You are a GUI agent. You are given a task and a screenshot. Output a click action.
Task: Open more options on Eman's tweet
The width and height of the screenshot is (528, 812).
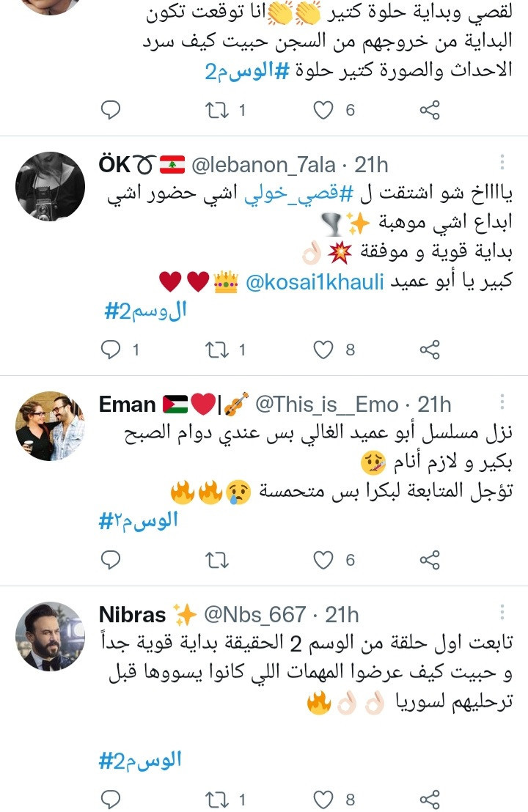point(502,402)
